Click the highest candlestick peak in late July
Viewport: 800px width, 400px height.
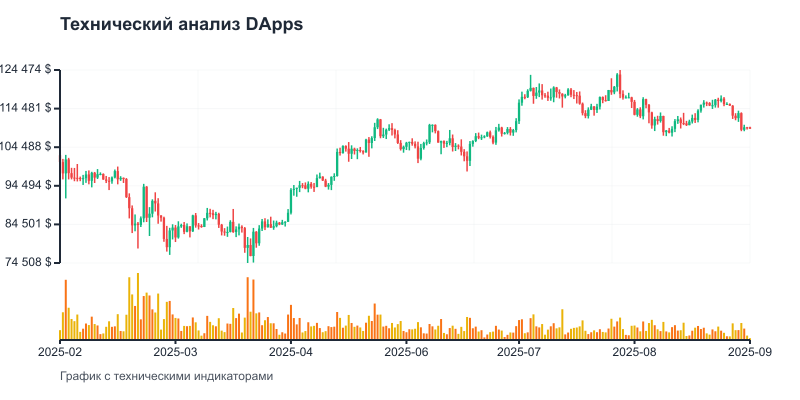tap(620, 80)
